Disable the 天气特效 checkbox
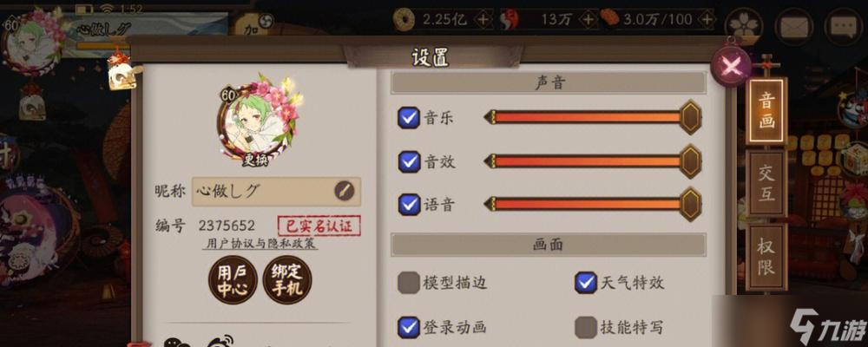 [586, 283]
